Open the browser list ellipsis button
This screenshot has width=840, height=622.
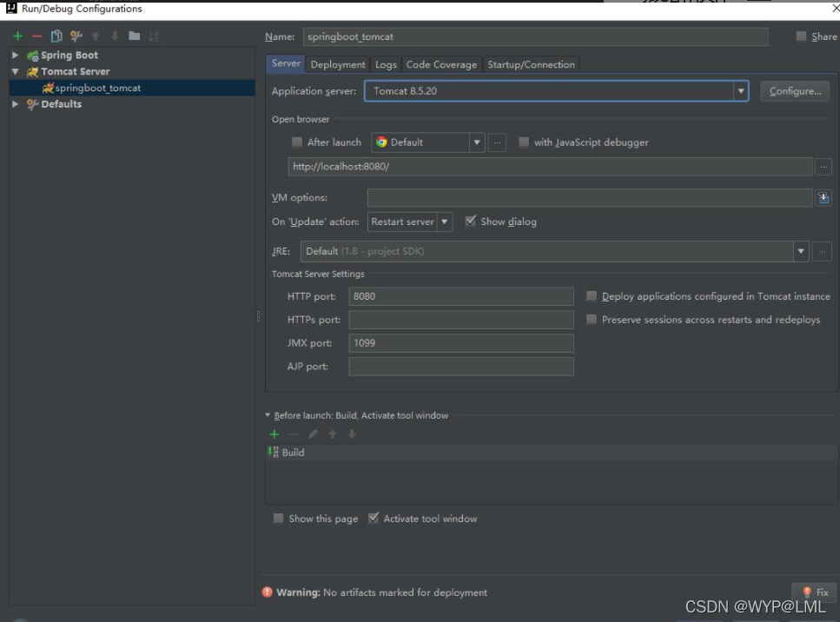point(497,142)
